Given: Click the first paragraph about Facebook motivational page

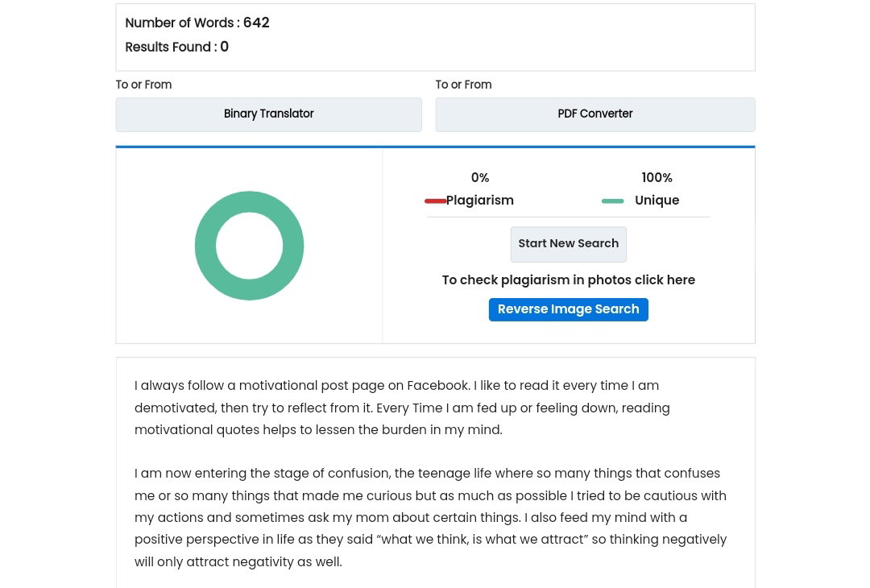Looking at the screenshot, I should (402, 408).
